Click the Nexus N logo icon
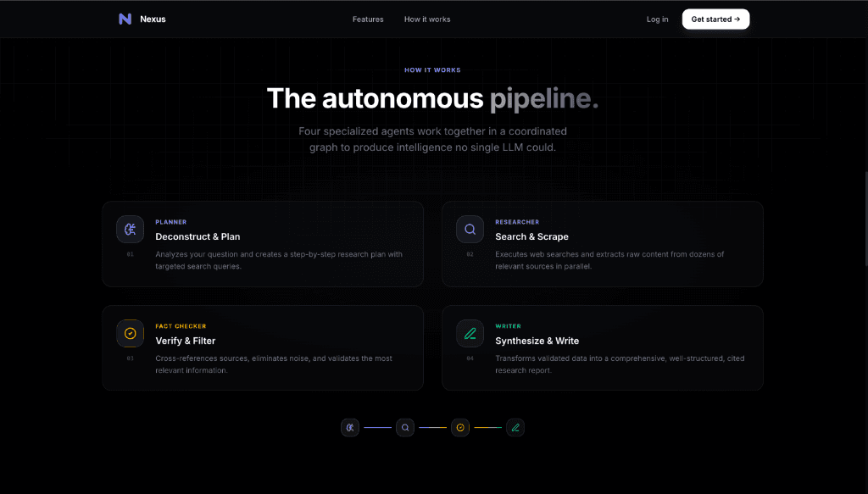The height and width of the screenshot is (494, 868). click(x=125, y=19)
